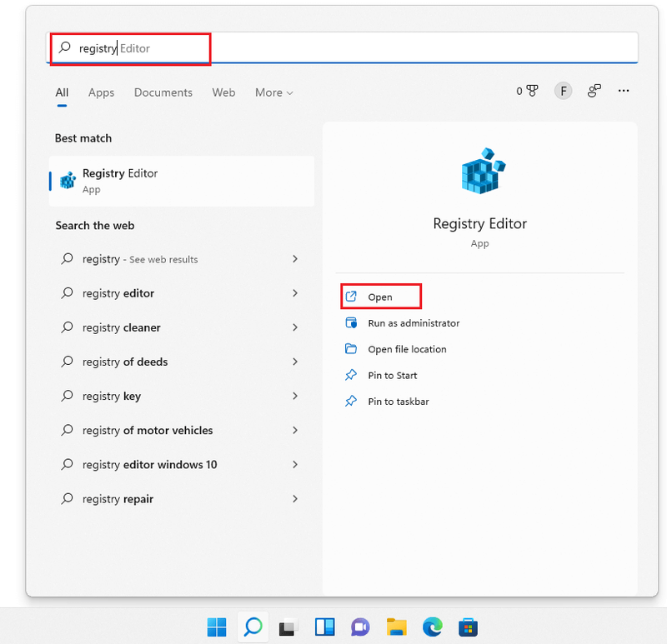The height and width of the screenshot is (644, 667).
Task: Expand arrow next to registry repair
Action: (295, 499)
